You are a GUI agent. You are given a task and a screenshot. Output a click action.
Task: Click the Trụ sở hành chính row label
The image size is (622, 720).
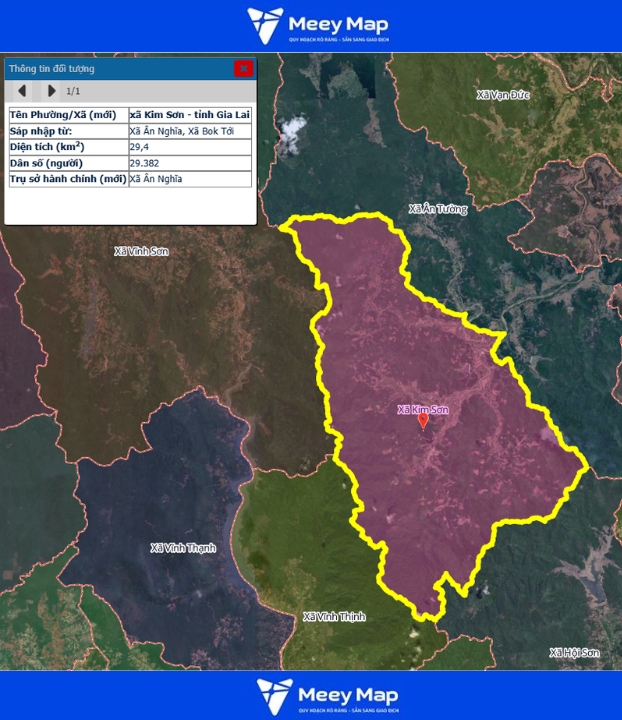click(x=68, y=179)
